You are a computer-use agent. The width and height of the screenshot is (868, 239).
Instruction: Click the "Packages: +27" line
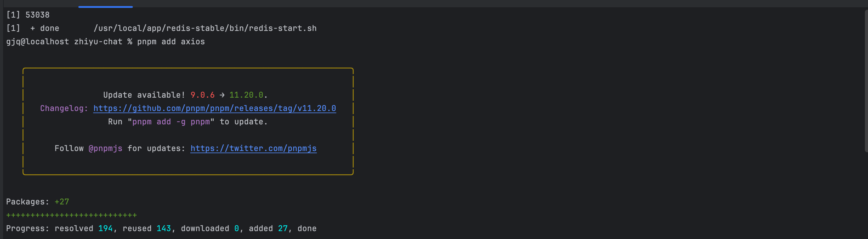click(x=37, y=202)
